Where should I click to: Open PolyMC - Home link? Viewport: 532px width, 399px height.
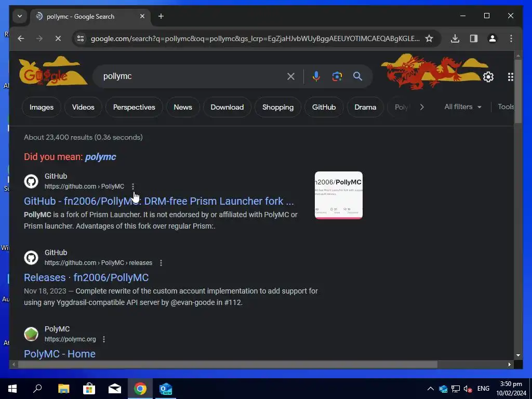point(60,354)
